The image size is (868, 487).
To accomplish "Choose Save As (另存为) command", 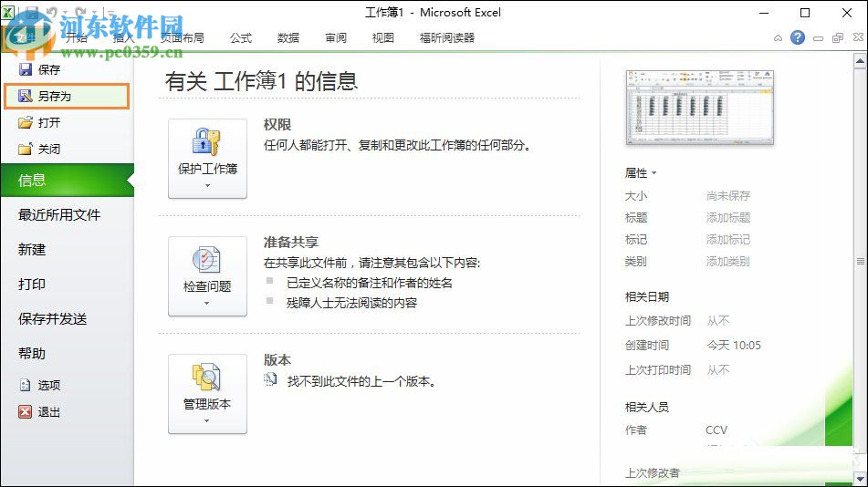I will pyautogui.click(x=67, y=96).
